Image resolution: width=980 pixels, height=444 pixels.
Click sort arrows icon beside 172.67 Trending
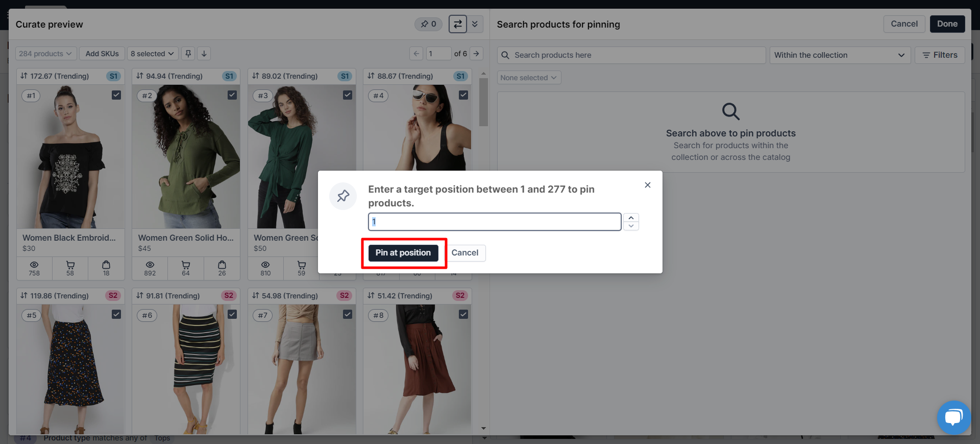24,76
